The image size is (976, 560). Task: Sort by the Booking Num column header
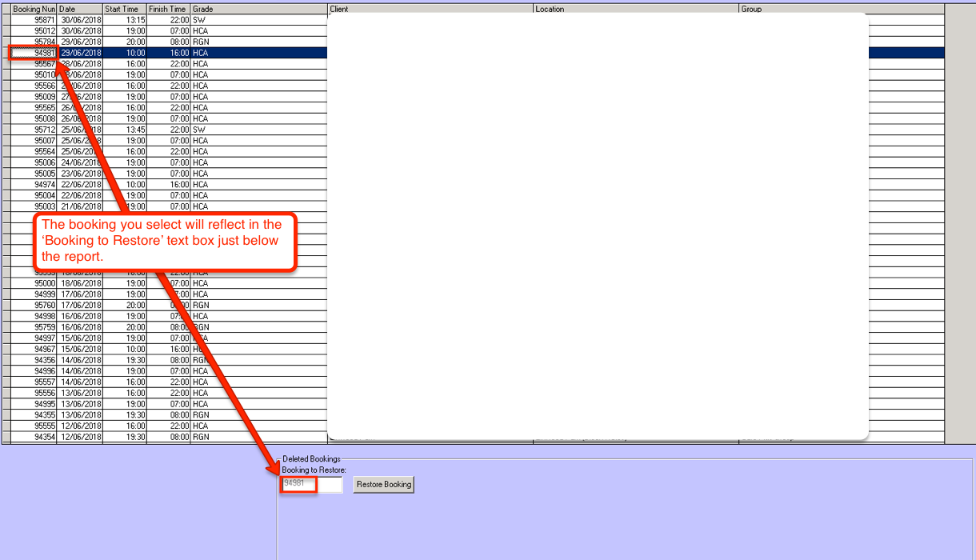[32, 9]
